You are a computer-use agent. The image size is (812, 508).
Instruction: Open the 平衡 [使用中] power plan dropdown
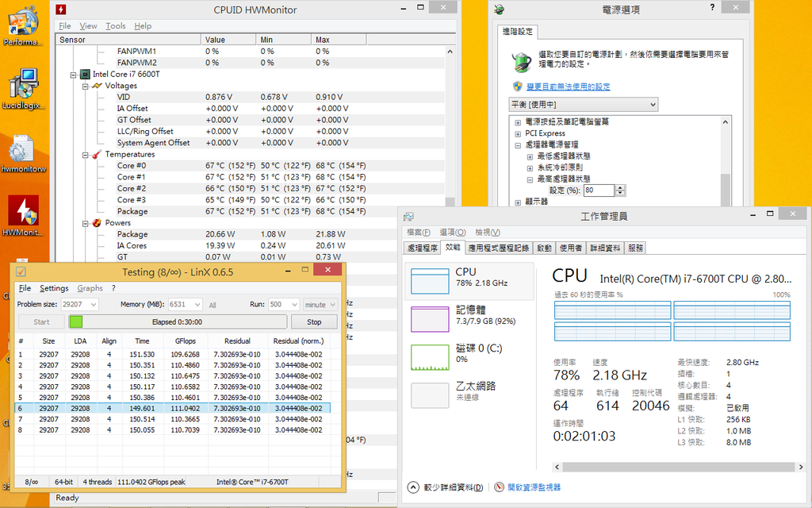(583, 104)
